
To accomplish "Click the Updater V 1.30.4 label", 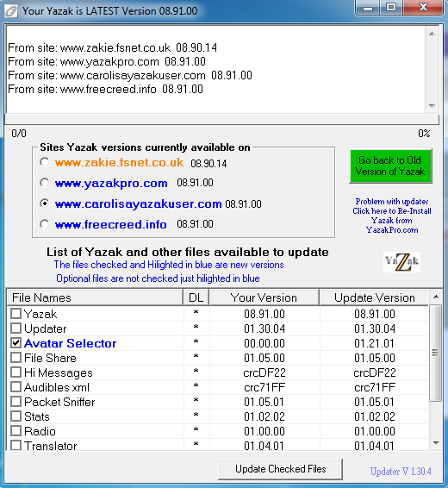I will (401, 472).
